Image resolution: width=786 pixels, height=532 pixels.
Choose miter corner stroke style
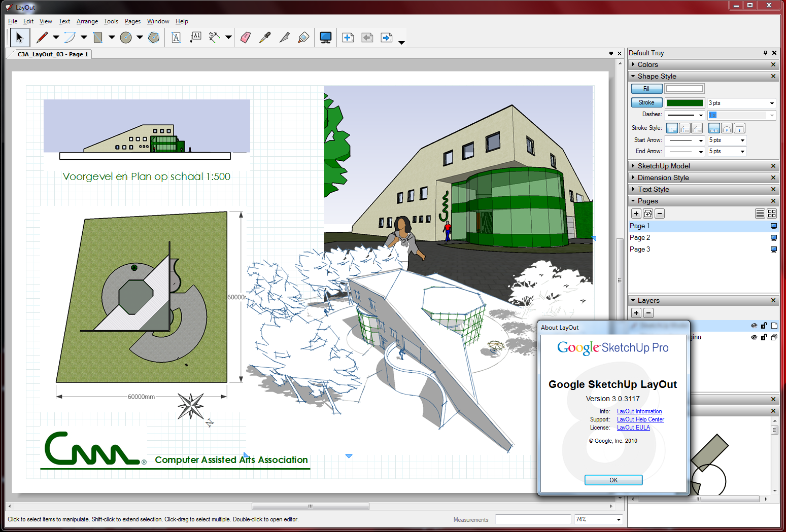(672, 128)
